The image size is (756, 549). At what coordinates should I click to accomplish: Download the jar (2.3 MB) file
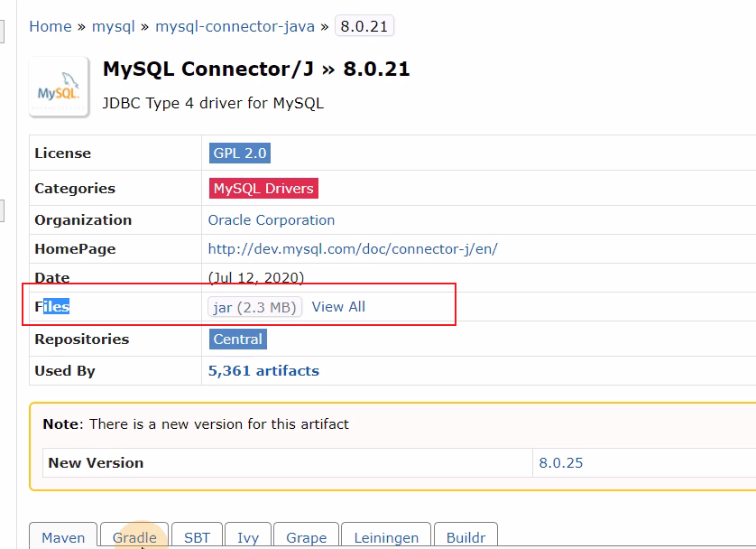pos(254,307)
